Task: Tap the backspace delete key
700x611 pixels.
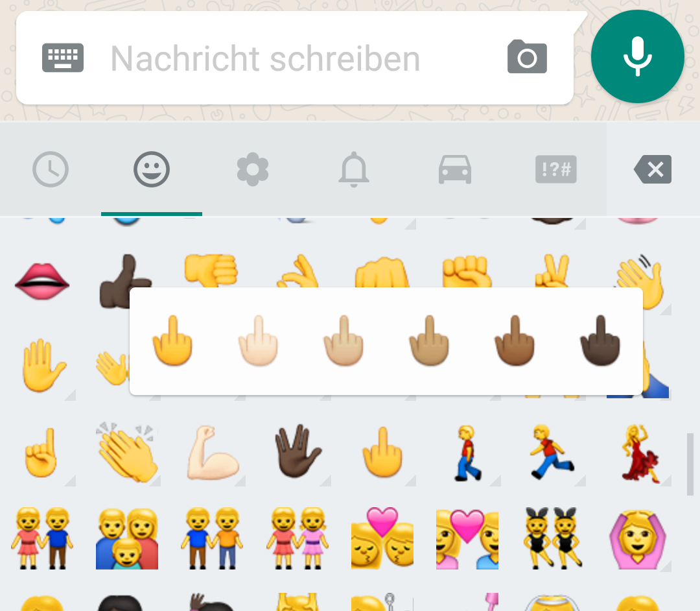Action: coord(653,169)
